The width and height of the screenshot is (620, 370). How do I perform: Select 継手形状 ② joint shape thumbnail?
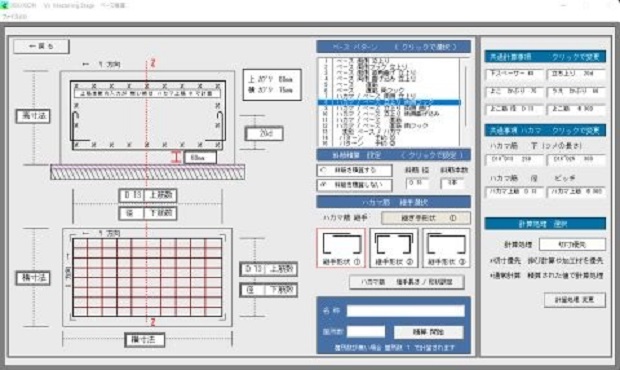[x=393, y=248]
